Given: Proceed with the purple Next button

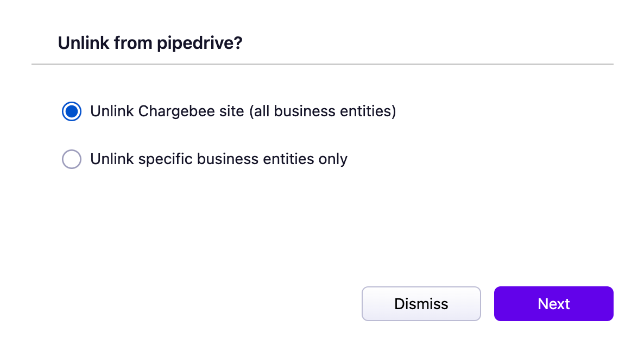Looking at the screenshot, I should click(x=553, y=304).
